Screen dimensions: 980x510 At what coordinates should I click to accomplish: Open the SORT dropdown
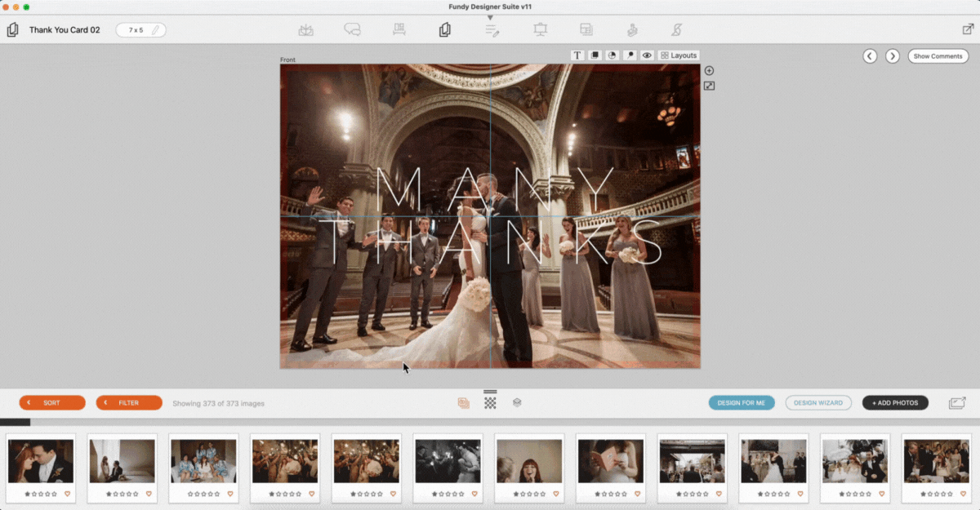[52, 403]
